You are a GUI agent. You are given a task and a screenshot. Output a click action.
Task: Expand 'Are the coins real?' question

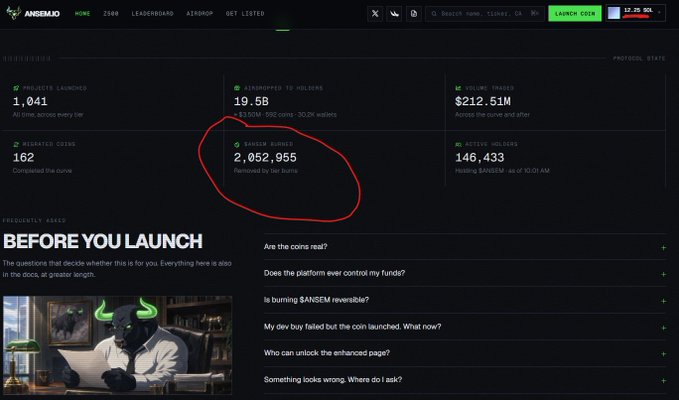[x=465, y=247]
